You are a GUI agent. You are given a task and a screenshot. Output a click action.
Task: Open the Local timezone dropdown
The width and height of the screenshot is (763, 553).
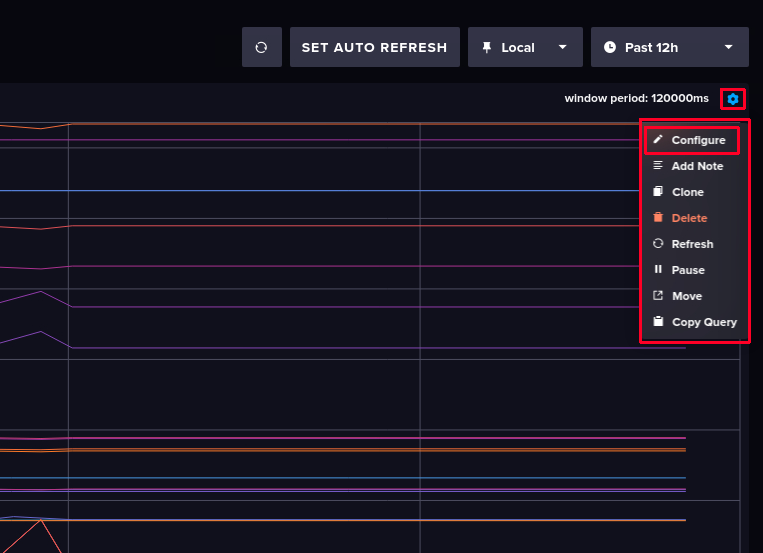[525, 47]
